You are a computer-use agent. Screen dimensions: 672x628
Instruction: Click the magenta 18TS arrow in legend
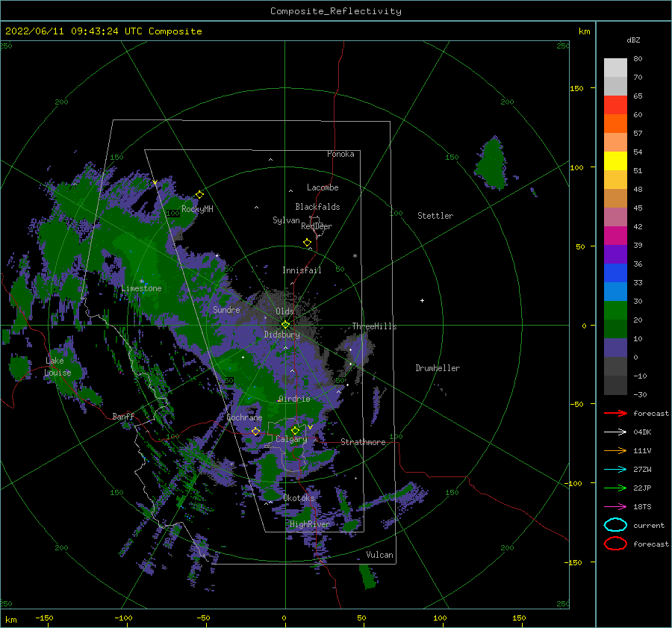coord(615,507)
